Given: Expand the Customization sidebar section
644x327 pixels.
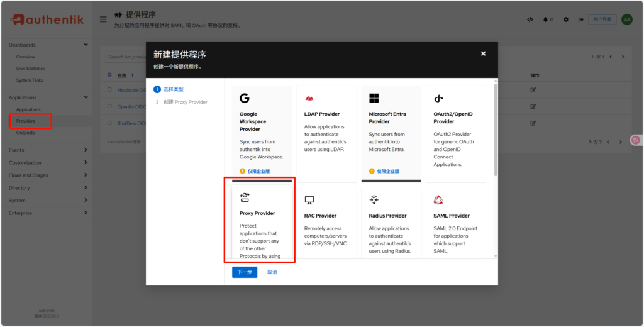Looking at the screenshot, I should 48,163.
